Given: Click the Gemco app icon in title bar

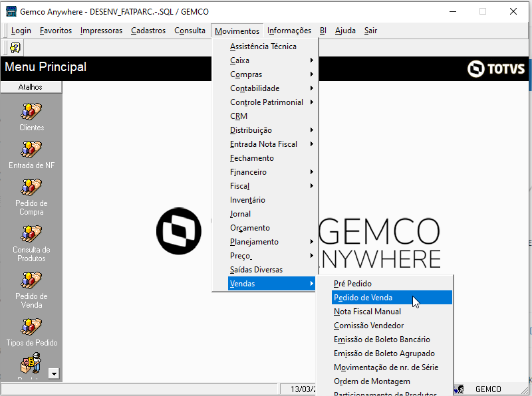Looking at the screenshot, I should (x=11, y=11).
